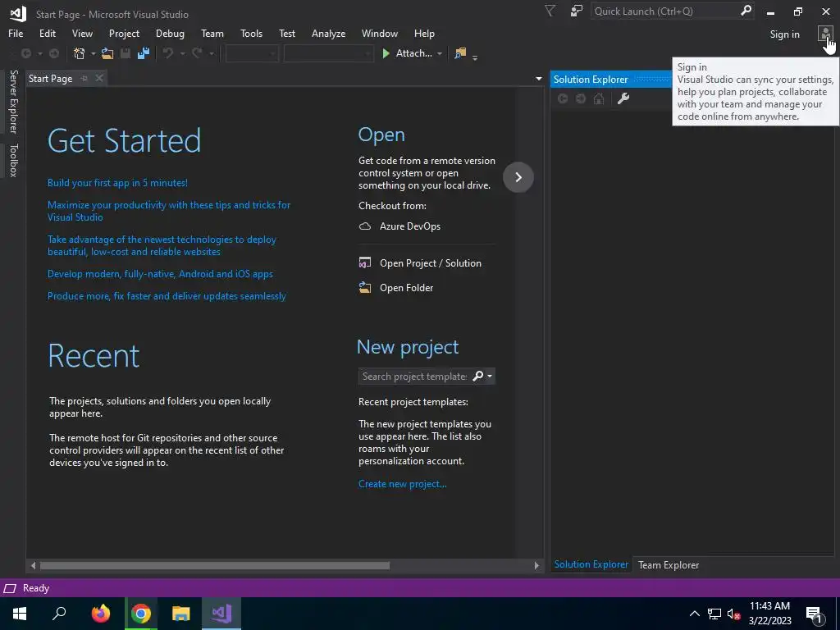This screenshot has height=630, width=840.
Task: Open the toolbar overflow options arrow
Action: click(x=475, y=57)
